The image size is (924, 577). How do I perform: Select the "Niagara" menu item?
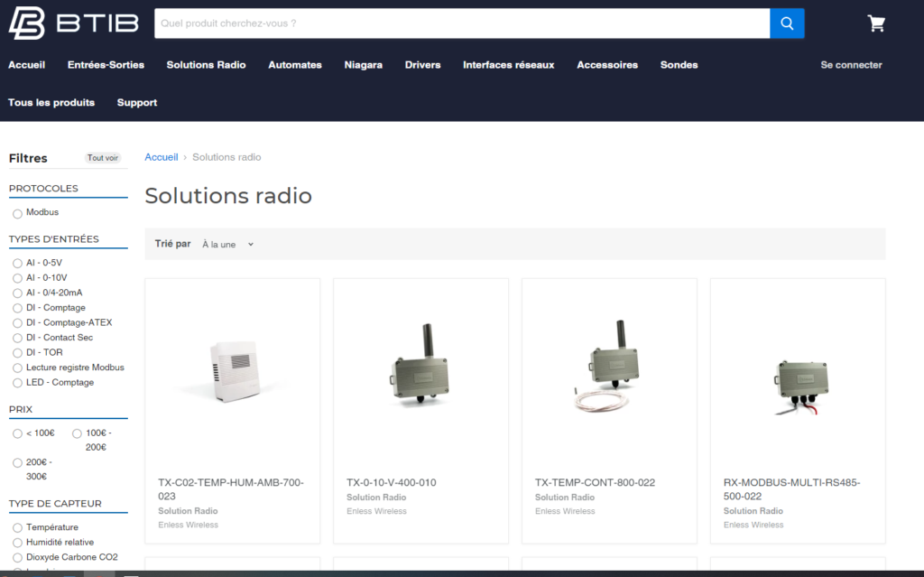pos(363,65)
